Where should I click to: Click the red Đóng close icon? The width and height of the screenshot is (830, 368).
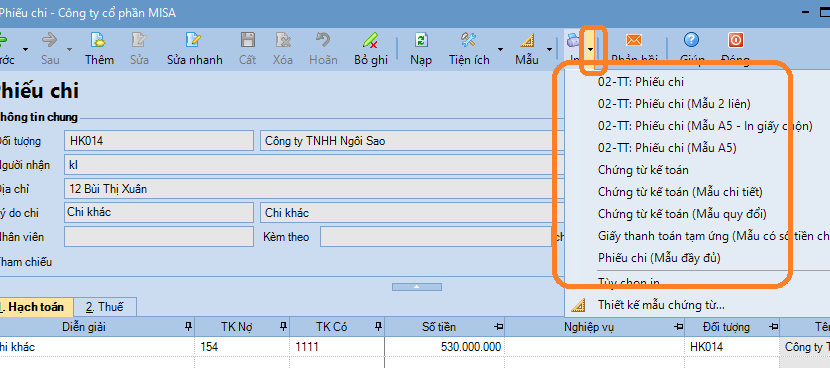click(736, 40)
